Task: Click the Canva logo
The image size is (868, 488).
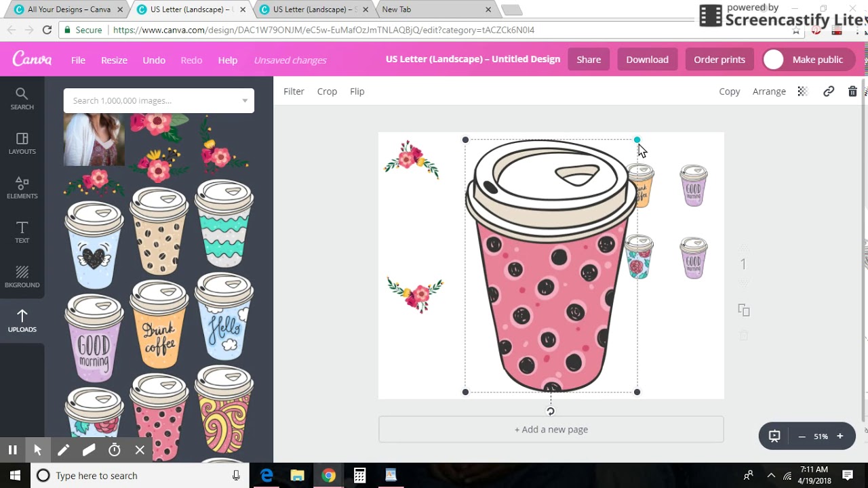Action: coord(32,60)
